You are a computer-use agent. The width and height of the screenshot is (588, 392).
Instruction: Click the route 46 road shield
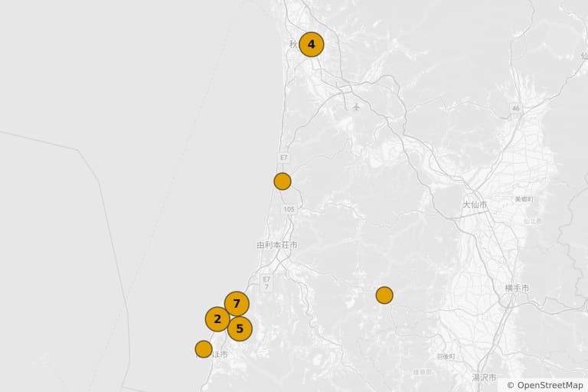[x=516, y=109]
